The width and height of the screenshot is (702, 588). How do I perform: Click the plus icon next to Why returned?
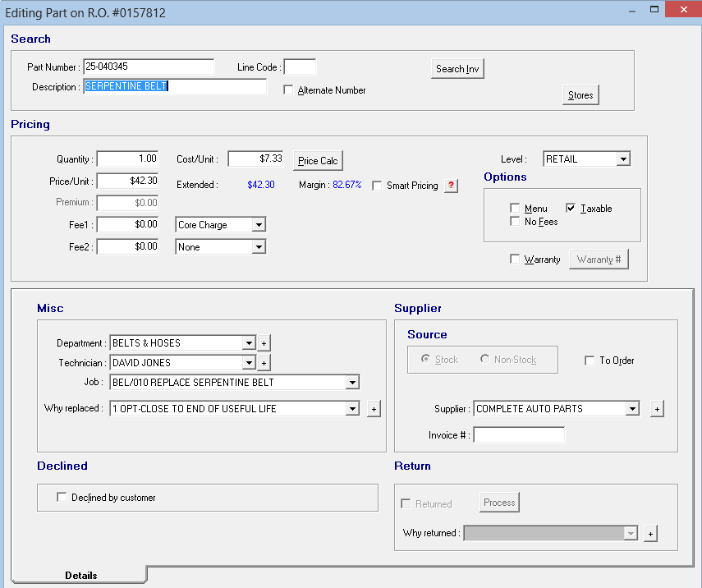(650, 533)
